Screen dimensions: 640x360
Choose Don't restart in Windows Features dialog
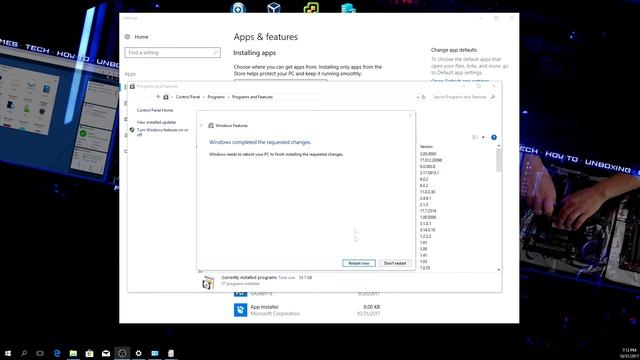coord(395,263)
